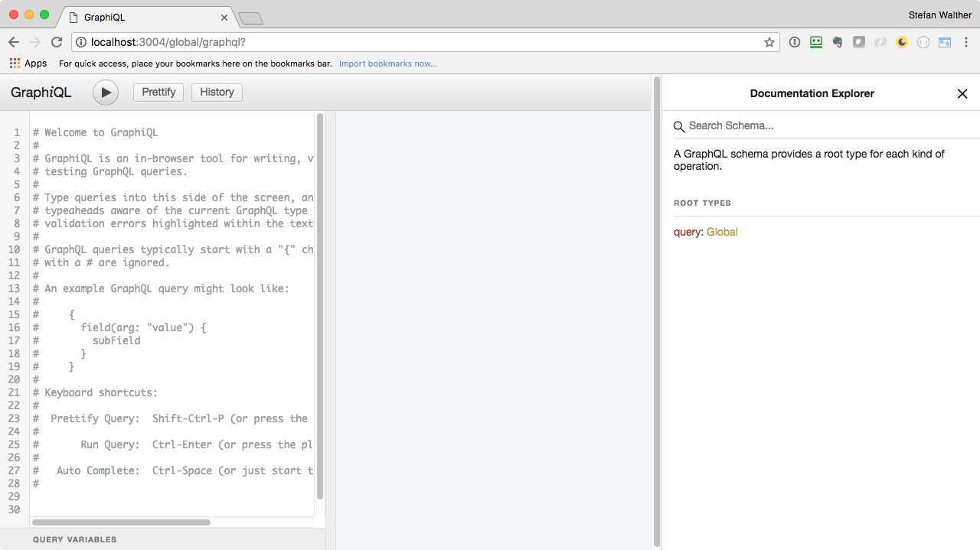Close the GraphiQL browser tab
The image size is (980, 550).
coord(224,17)
